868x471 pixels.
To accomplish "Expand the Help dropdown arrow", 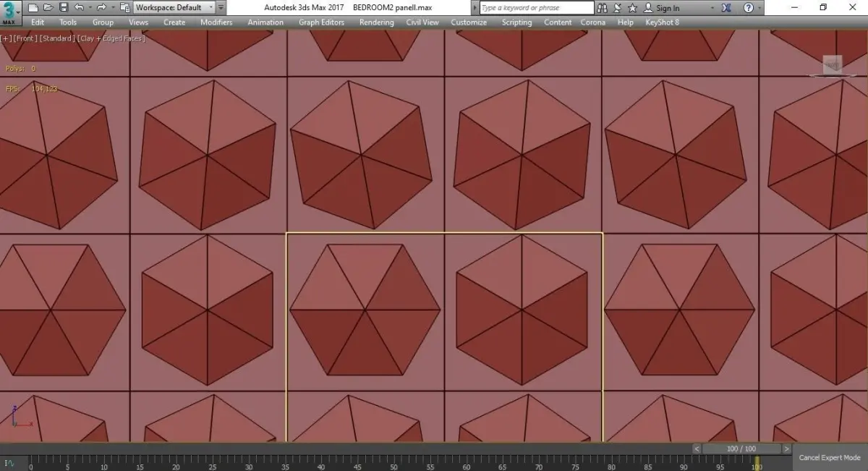I will pyautogui.click(x=761, y=8).
